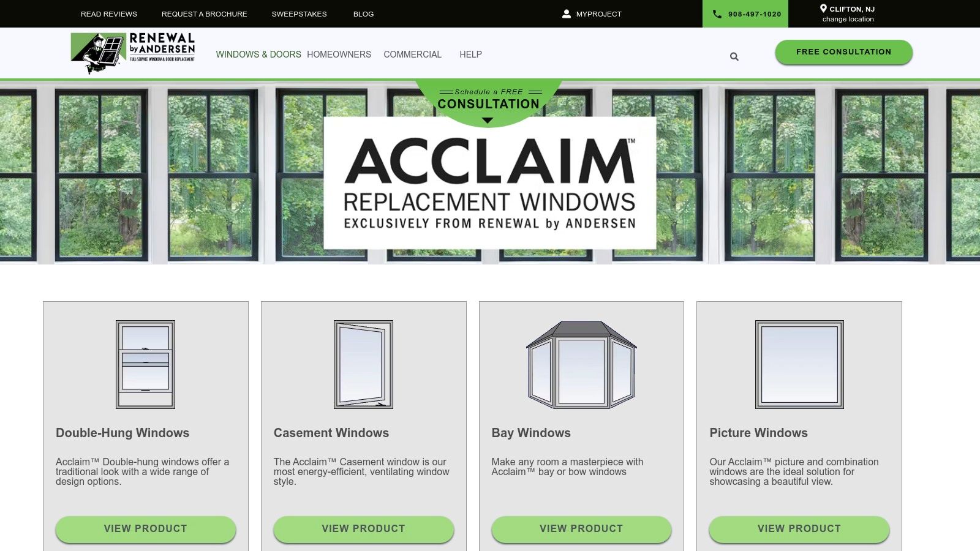Open the Help menu
This screenshot has width=980, height=551.
tap(470, 54)
